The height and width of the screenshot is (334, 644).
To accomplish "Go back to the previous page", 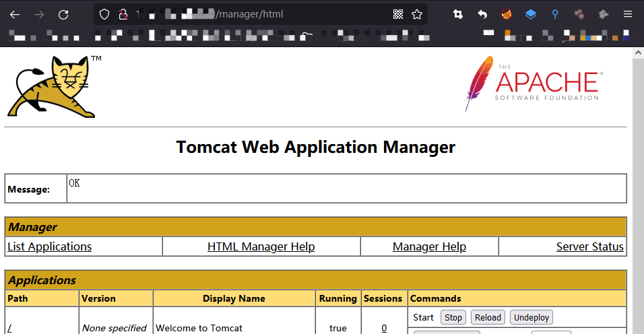I will click(15, 15).
